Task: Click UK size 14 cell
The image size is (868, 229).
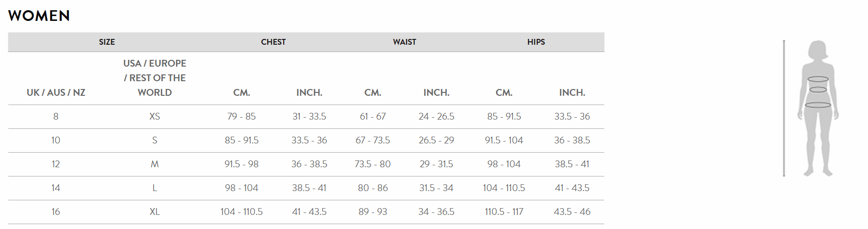Action: pos(56,188)
